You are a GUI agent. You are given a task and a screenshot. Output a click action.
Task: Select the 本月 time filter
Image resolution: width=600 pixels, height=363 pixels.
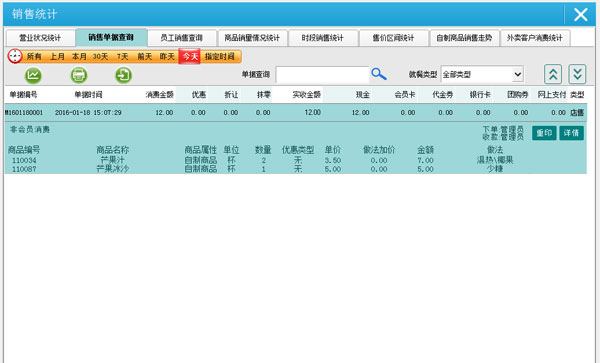pyautogui.click(x=79, y=57)
